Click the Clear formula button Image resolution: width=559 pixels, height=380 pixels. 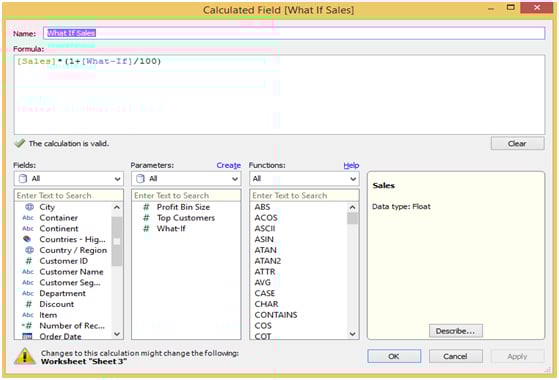coord(517,144)
